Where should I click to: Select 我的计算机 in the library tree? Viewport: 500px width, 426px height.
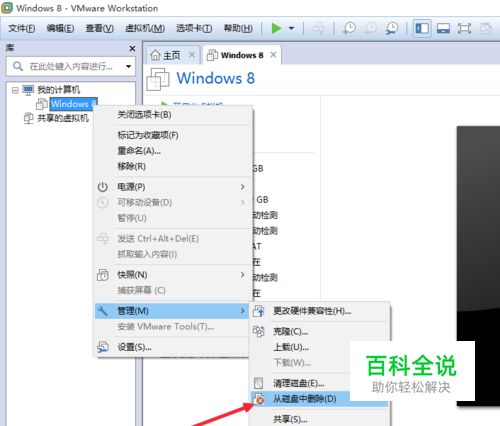[58, 90]
